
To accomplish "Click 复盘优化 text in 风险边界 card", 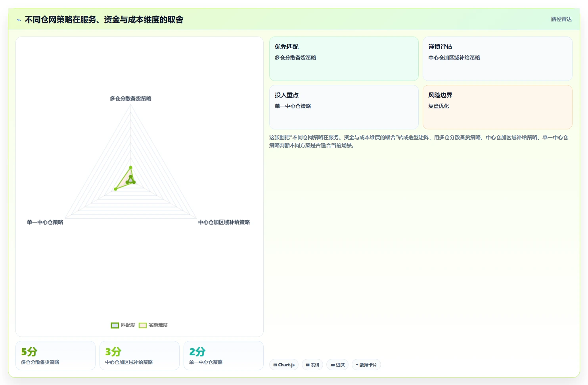I will (x=439, y=106).
